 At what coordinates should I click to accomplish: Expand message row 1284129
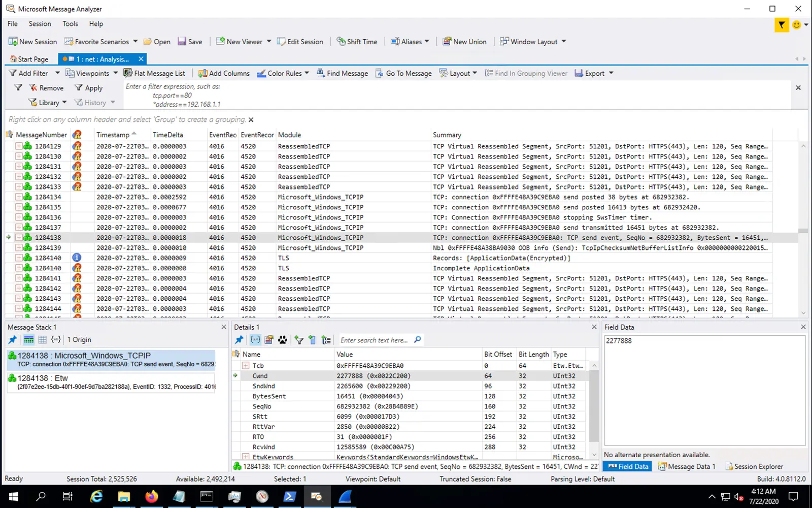click(19, 146)
